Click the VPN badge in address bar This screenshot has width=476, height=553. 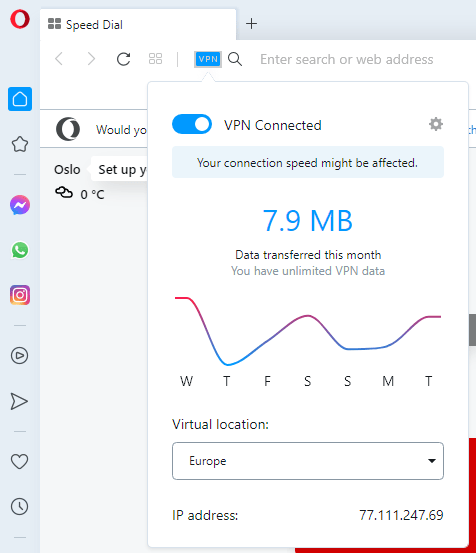point(208,59)
